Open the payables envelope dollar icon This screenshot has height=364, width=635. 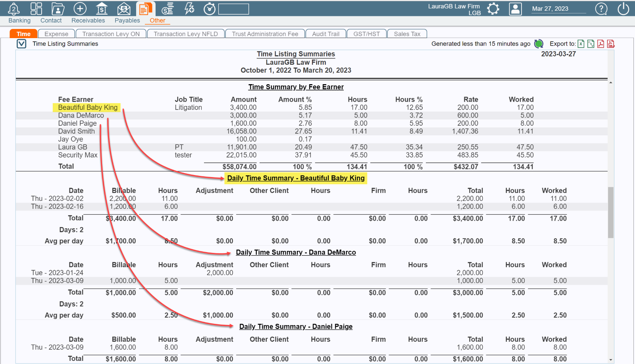(124, 9)
